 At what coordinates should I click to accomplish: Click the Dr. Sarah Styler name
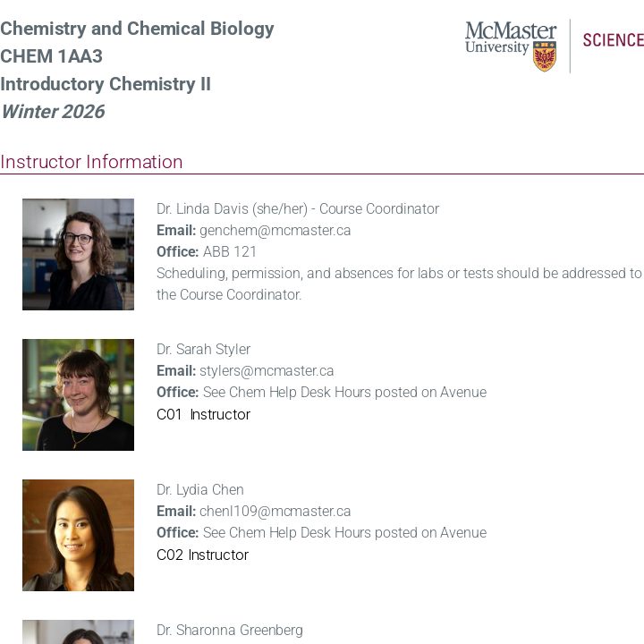tap(203, 350)
